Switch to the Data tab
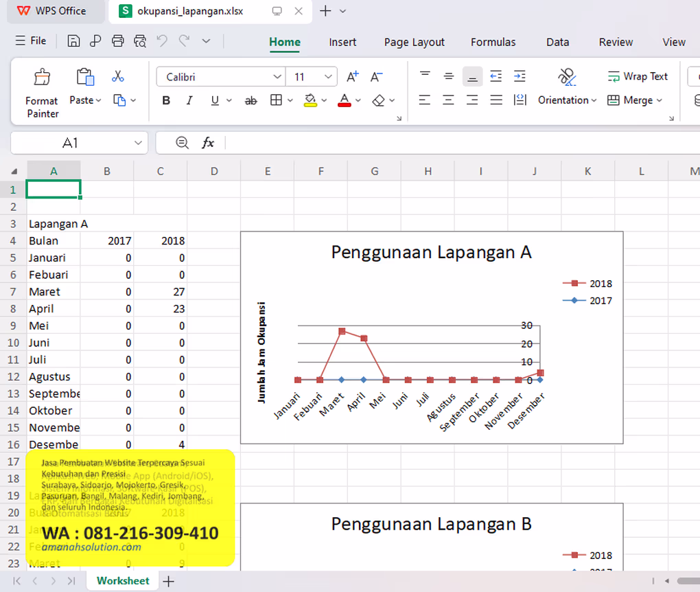Screen dimensions: 700x592 coord(557,42)
